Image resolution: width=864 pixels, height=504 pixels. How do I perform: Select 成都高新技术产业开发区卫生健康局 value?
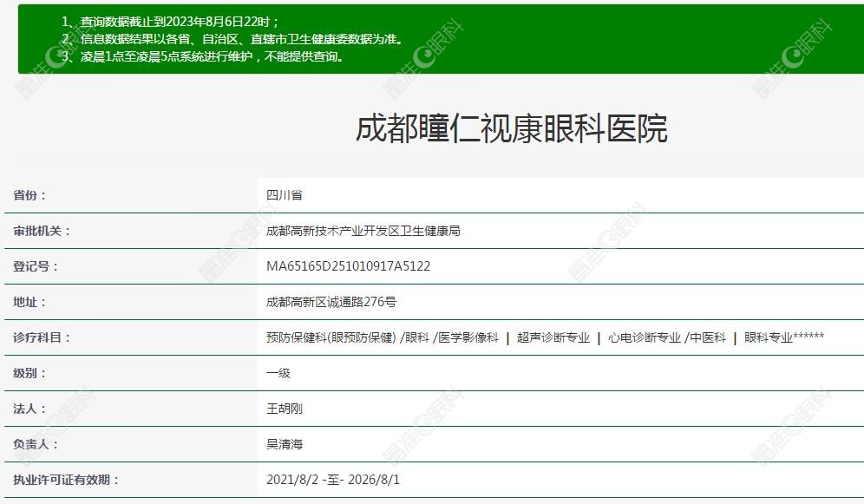pyautogui.click(x=363, y=231)
